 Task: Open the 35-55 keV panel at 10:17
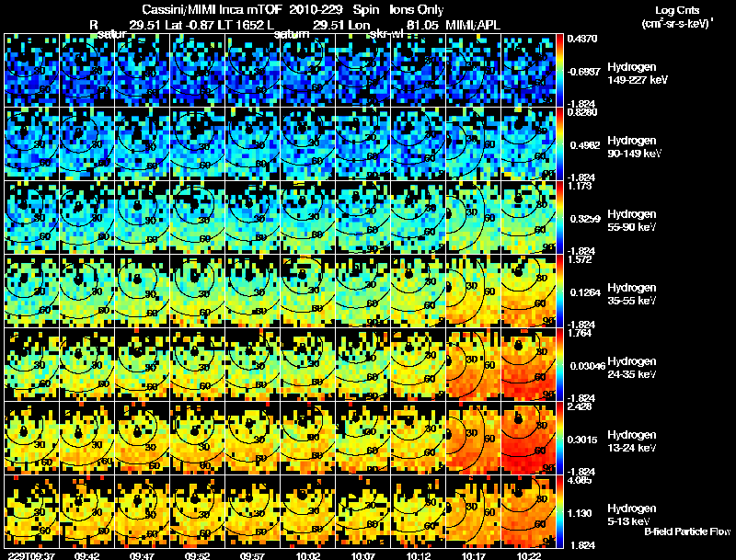473,291
